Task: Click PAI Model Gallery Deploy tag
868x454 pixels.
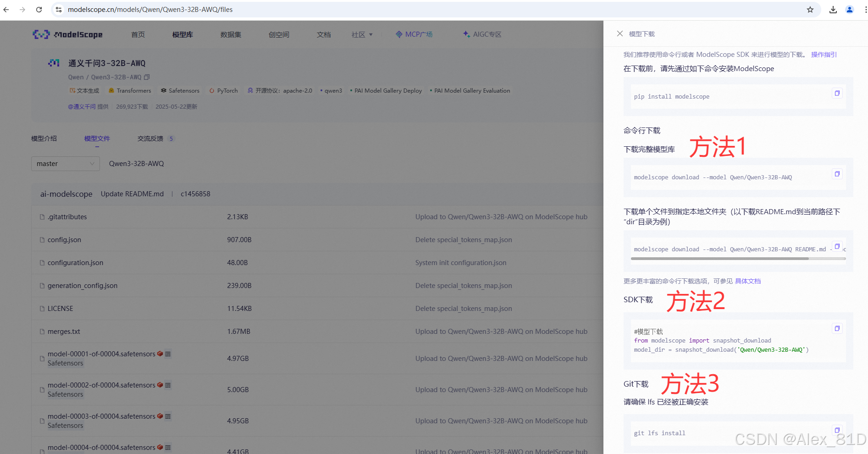Action: point(386,91)
